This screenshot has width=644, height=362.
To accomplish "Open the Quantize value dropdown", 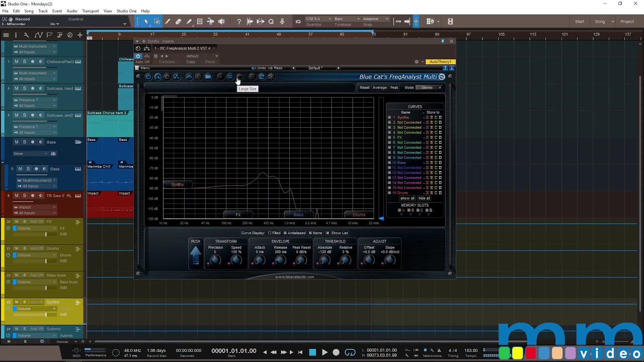I will (319, 19).
